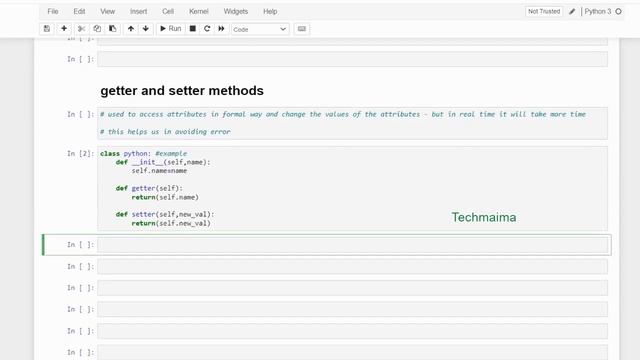640x360 pixels.
Task: Open the Edit menu
Action: (x=79, y=11)
